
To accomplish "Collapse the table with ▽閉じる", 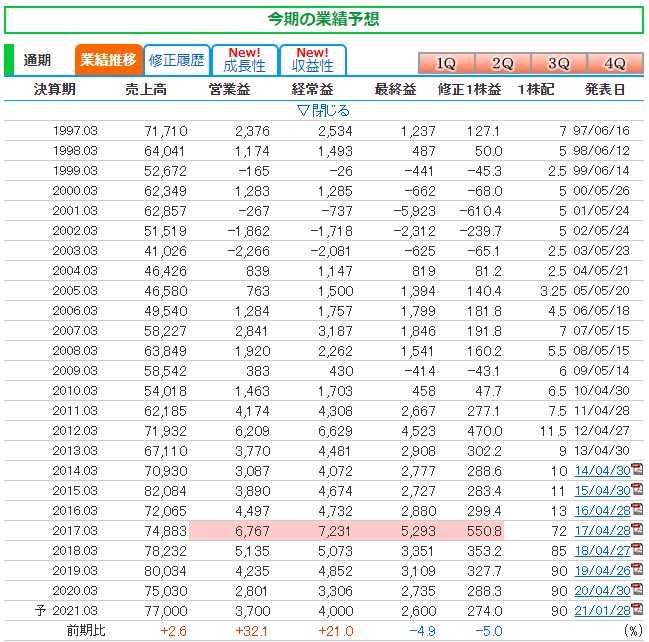I will pyautogui.click(x=324, y=110).
